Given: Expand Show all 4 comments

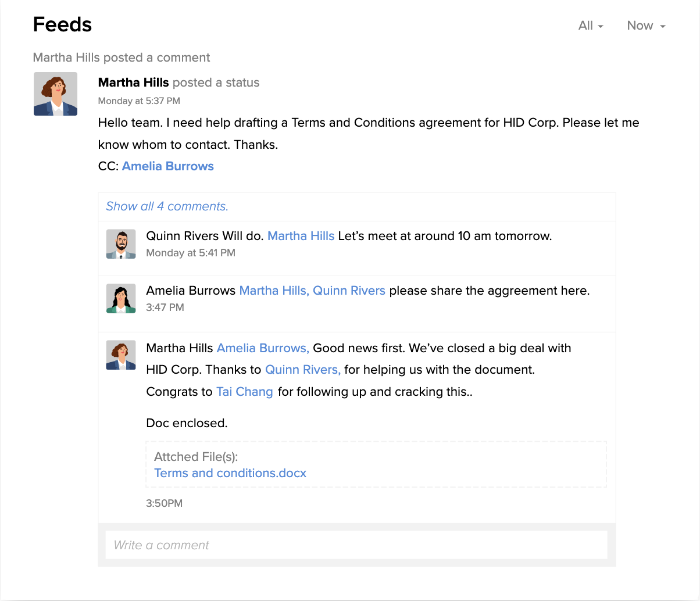Looking at the screenshot, I should (x=167, y=206).
